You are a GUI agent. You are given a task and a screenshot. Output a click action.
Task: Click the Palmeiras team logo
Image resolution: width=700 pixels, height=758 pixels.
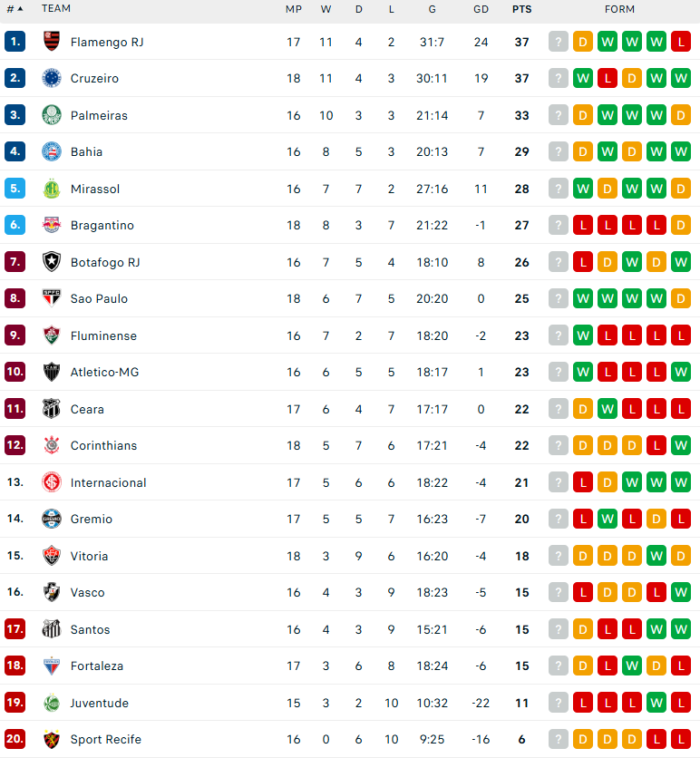click(x=52, y=115)
